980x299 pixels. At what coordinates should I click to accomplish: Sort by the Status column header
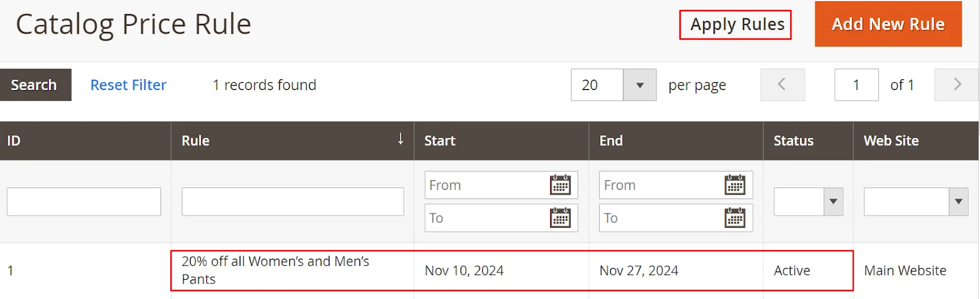(793, 141)
